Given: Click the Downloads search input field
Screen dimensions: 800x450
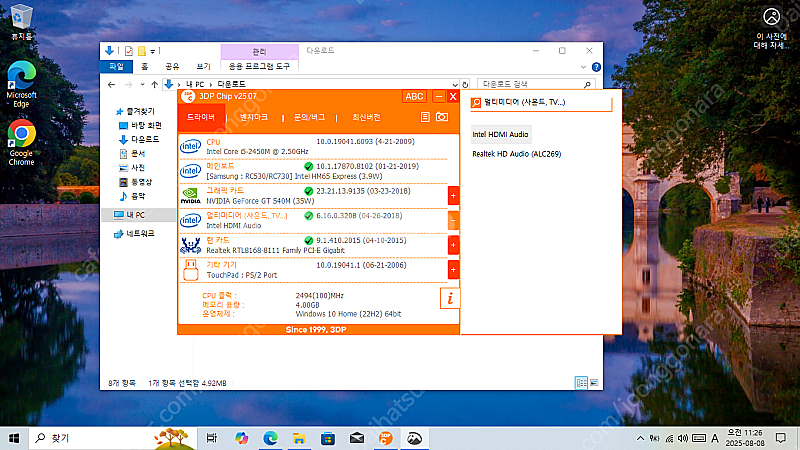Looking at the screenshot, I should (x=534, y=84).
